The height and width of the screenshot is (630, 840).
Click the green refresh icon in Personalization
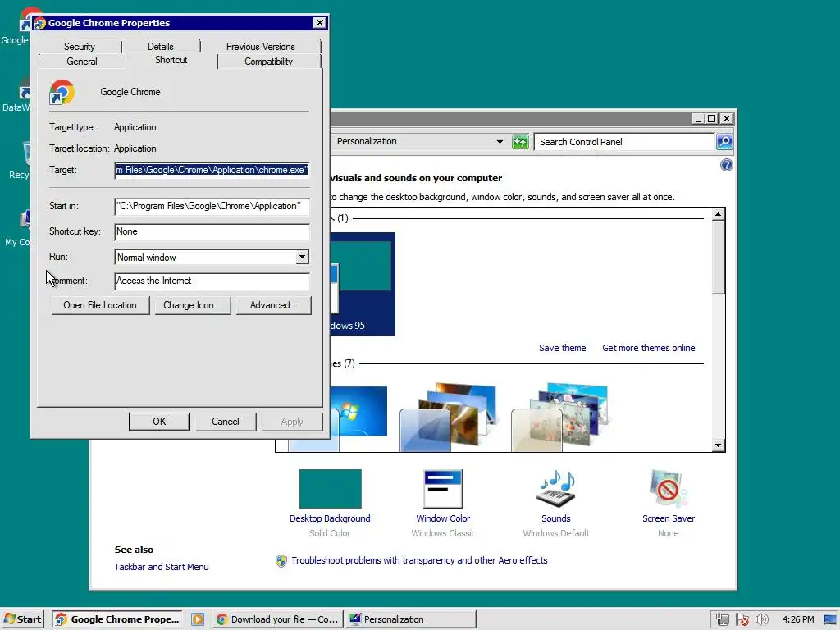tap(520, 142)
